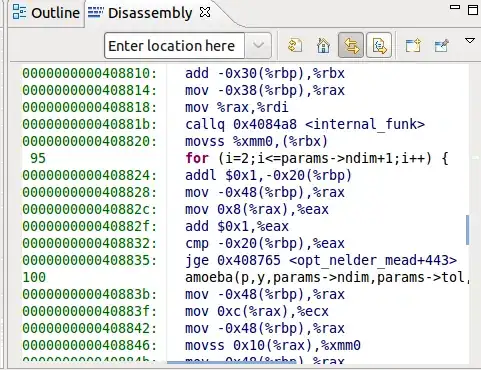The image size is (481, 370).
Task: Click the Refresh View toolbar icon
Action: tap(295, 45)
